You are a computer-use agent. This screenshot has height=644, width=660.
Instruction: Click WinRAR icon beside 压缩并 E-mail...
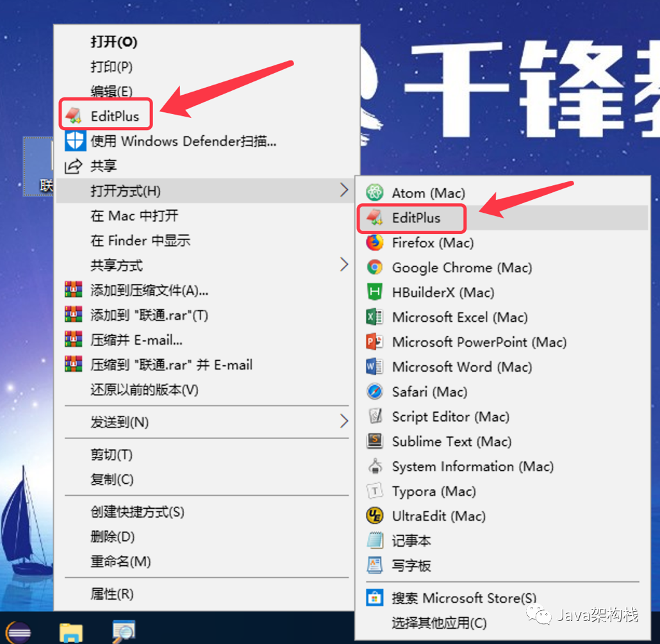click(x=73, y=339)
